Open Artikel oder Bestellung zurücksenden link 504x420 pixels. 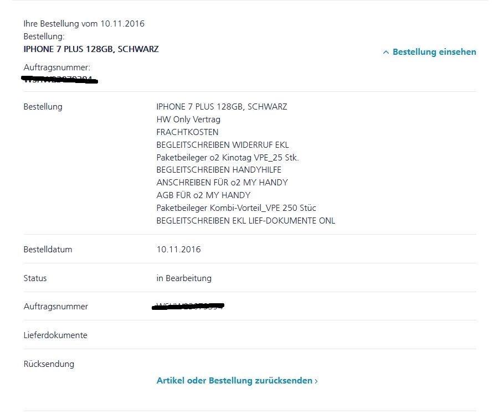234,381
